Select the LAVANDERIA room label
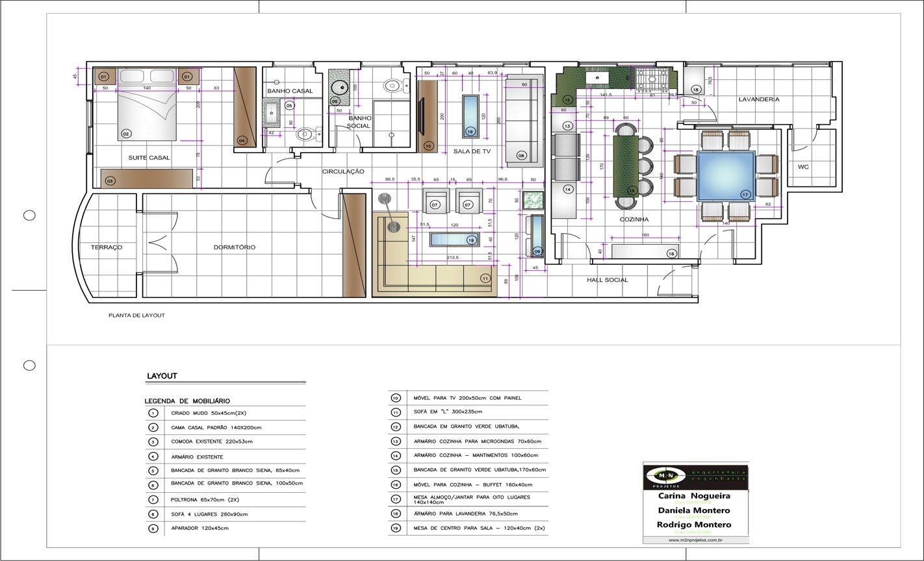This screenshot has width=924, height=561. (x=758, y=99)
